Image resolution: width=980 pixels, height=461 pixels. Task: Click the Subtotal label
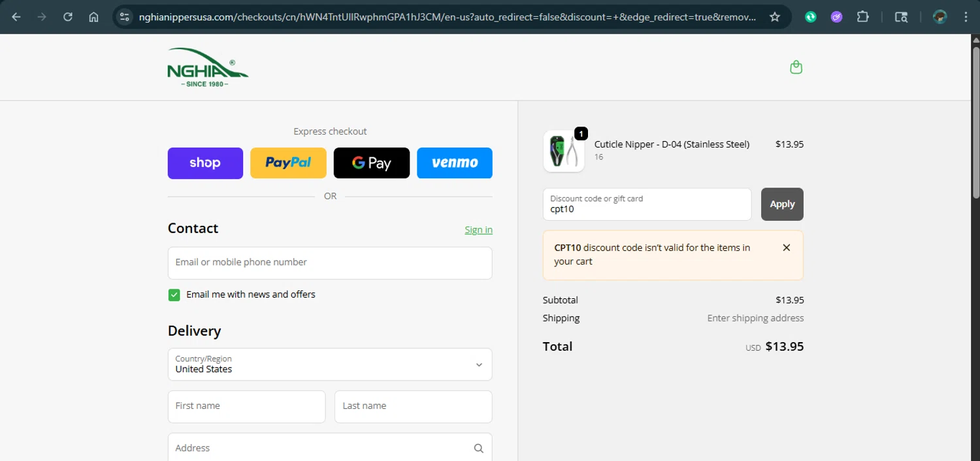[560, 300]
